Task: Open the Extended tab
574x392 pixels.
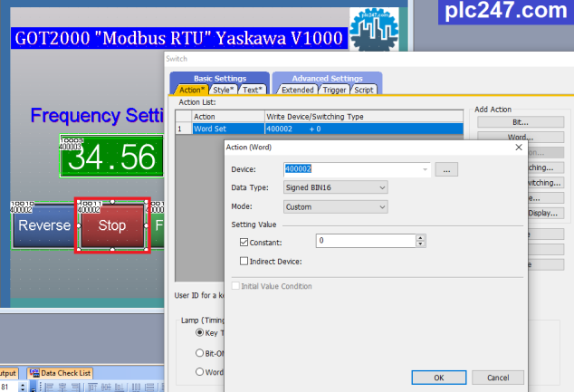Action: (x=298, y=90)
